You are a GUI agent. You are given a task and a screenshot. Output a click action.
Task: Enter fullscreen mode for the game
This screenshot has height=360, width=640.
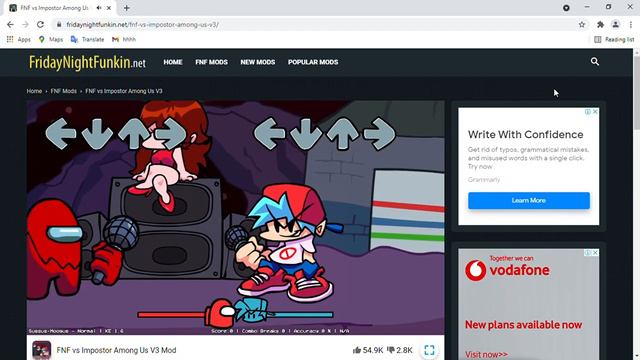click(x=429, y=350)
